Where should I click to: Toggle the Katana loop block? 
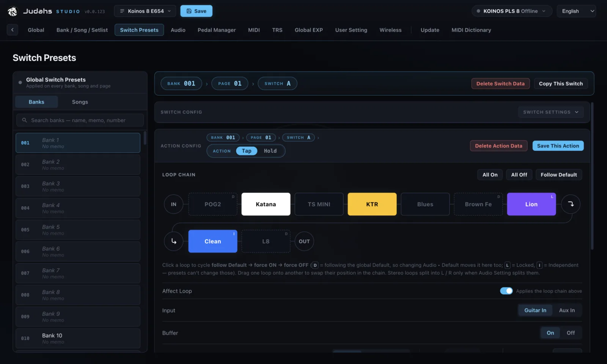(x=266, y=204)
